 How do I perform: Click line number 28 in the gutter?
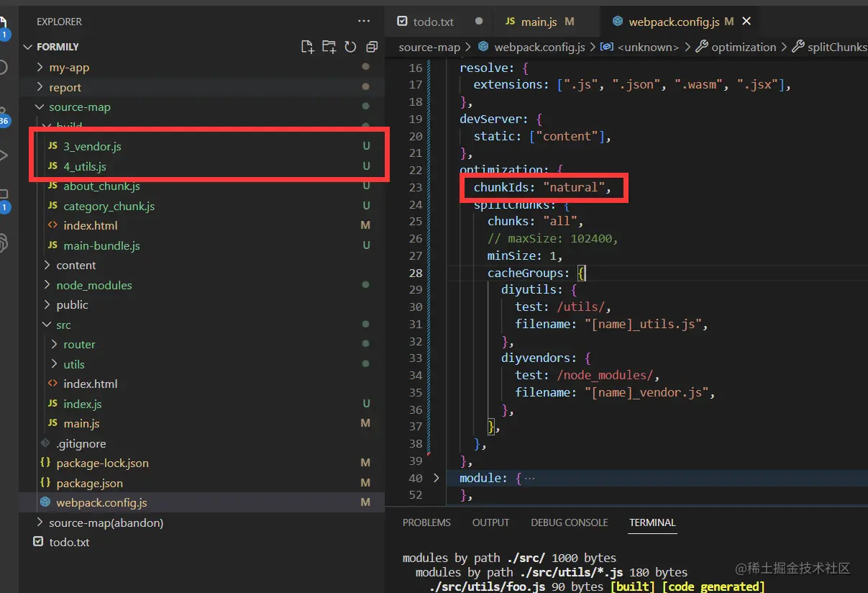415,273
